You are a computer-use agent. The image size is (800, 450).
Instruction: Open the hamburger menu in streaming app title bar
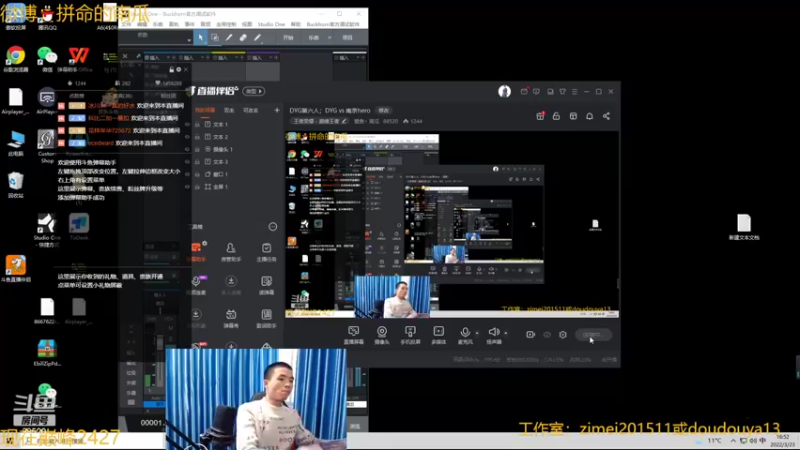point(574,92)
